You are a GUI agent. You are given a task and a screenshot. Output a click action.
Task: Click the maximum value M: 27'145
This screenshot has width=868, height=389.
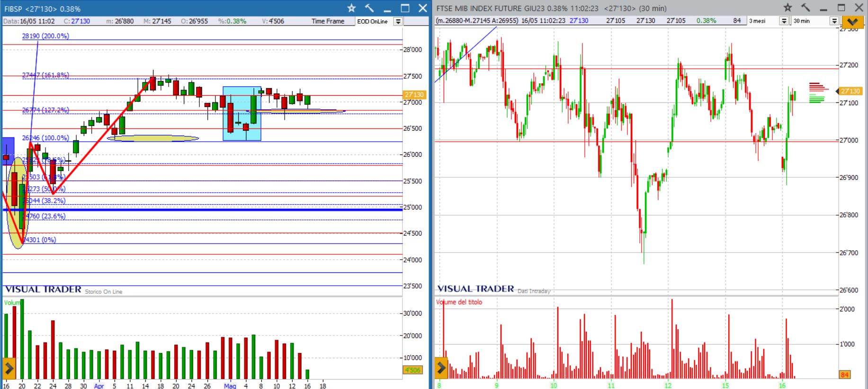tap(157, 21)
